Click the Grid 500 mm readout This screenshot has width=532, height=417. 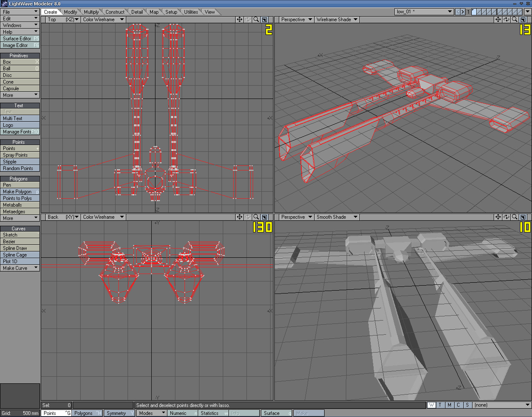(20, 413)
